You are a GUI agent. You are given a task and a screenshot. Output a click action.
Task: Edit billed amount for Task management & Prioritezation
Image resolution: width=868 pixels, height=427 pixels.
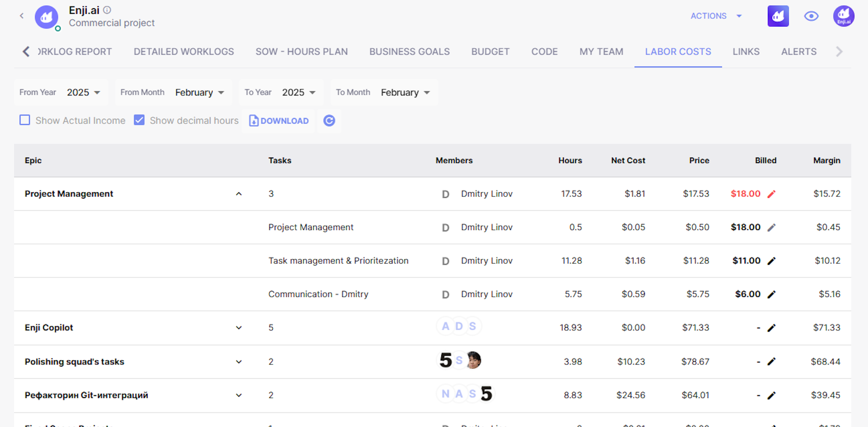click(771, 261)
